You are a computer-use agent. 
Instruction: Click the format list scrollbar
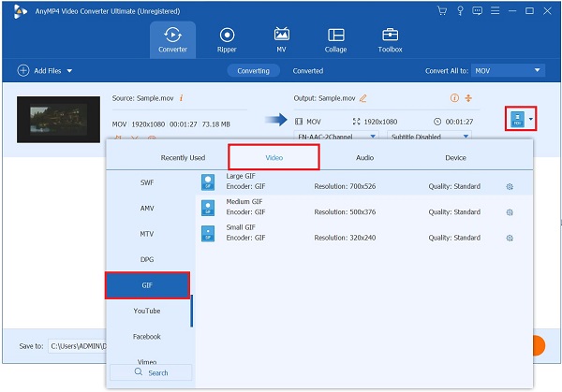(192, 311)
